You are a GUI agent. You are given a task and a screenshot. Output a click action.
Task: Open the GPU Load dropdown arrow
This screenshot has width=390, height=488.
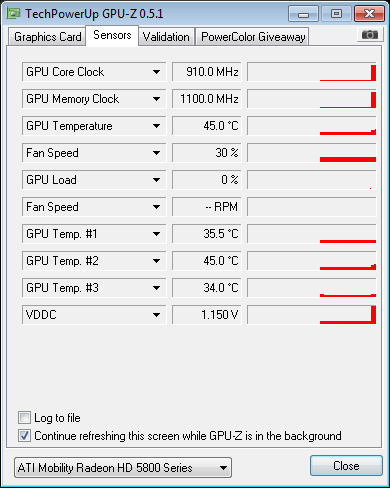[x=156, y=180]
